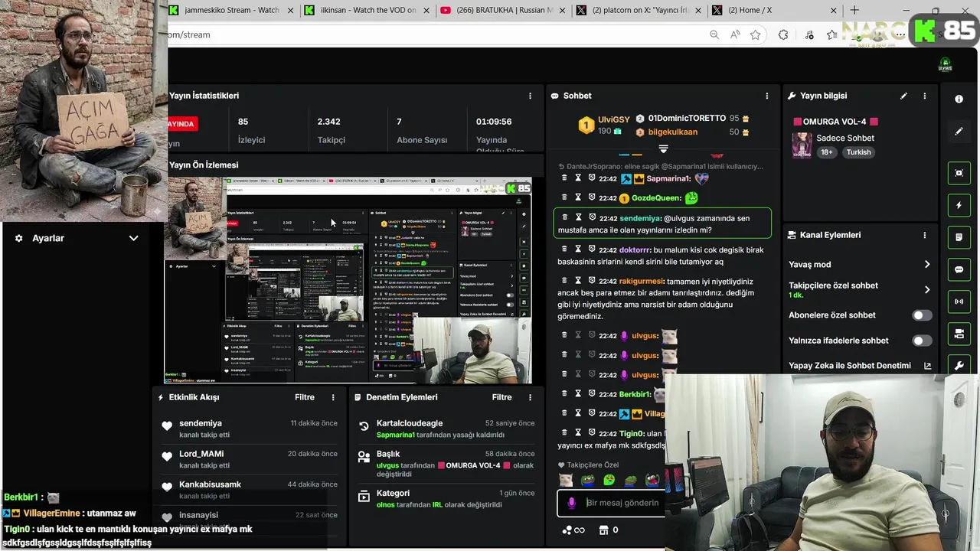Click the stream preview thumbnail
This screenshot has height=551, width=980.
point(348,280)
